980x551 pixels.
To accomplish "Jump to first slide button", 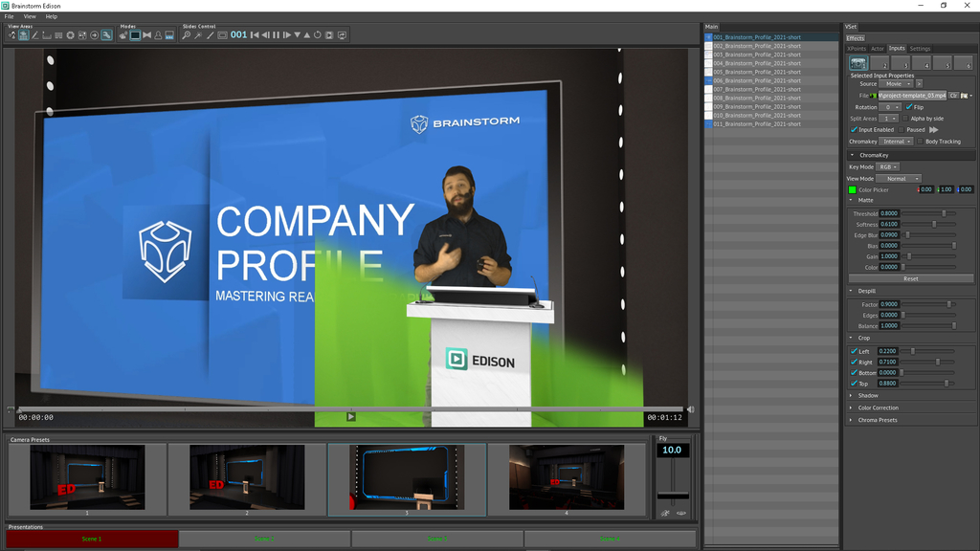I will (x=255, y=35).
